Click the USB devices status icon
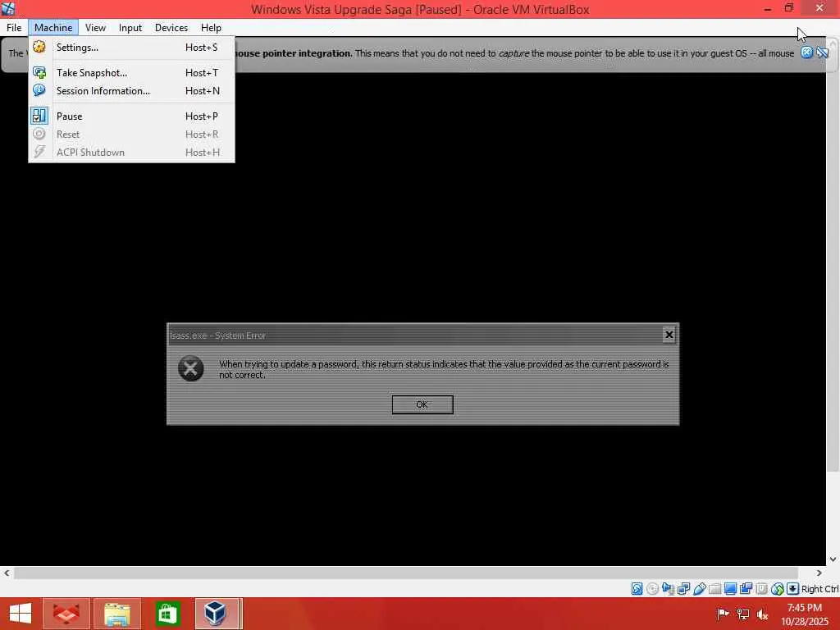The height and width of the screenshot is (630, 840). pos(699,589)
